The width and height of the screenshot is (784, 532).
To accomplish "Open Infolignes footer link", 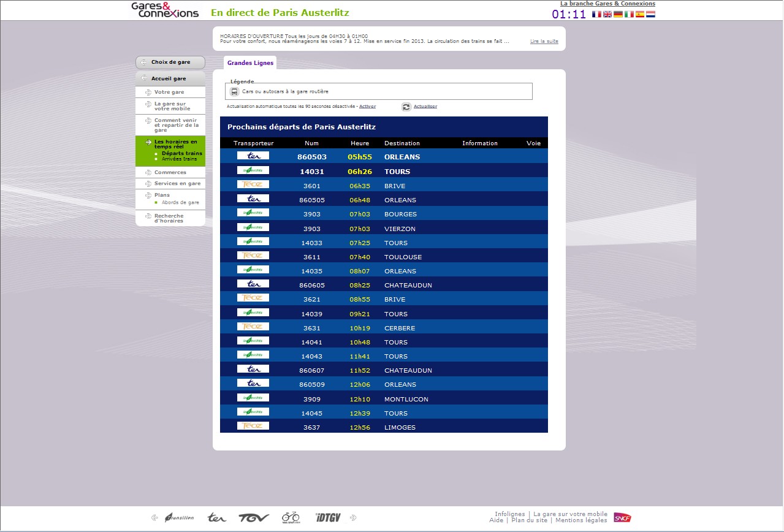I will click(510, 514).
